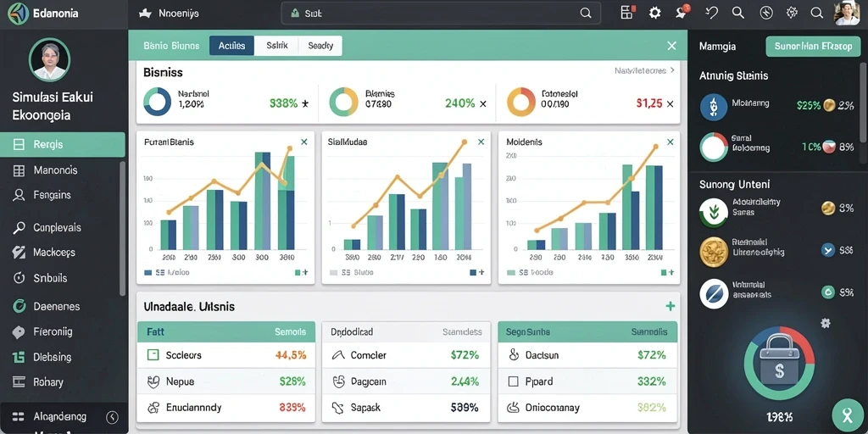Select the Fengains person icon in sidebar

point(19,195)
